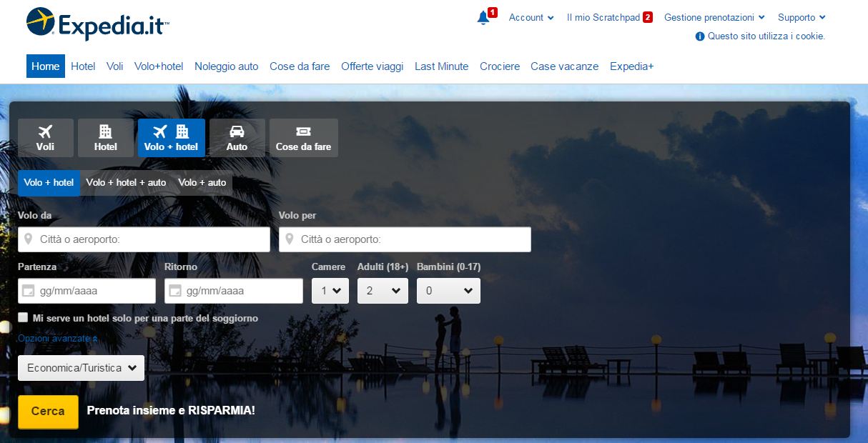This screenshot has width=868, height=443.
Task: Enable hotel for part of stay checkbox
Action: coord(24,318)
